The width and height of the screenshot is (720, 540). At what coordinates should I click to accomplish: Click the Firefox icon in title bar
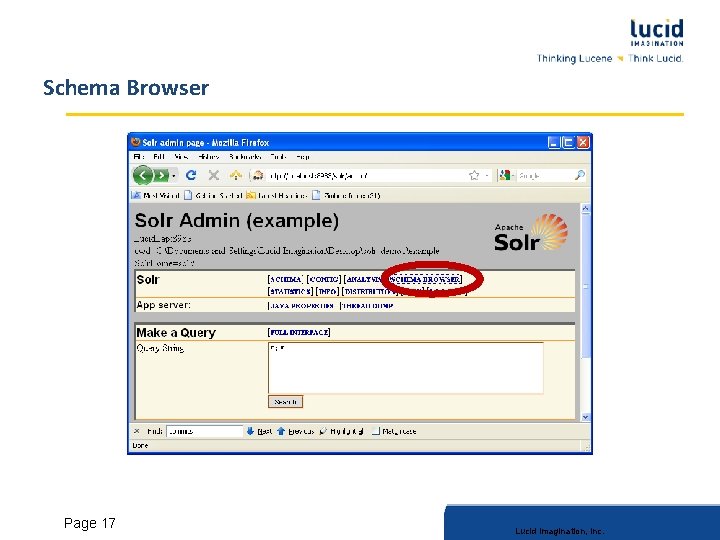[x=135, y=142]
